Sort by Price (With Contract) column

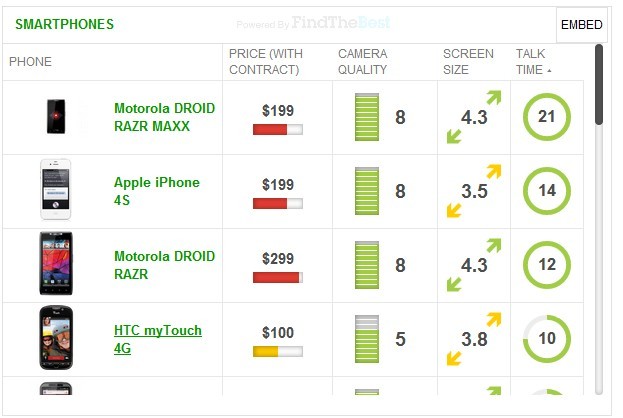pyautogui.click(x=264, y=61)
